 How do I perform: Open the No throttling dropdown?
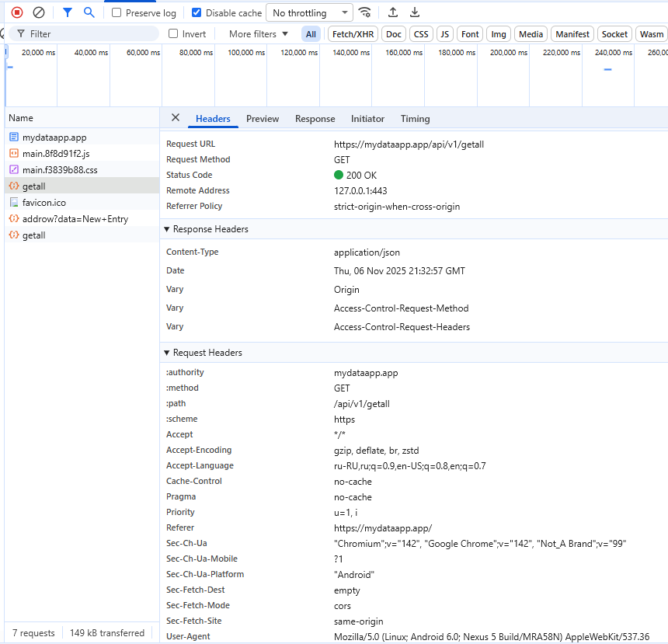click(310, 13)
